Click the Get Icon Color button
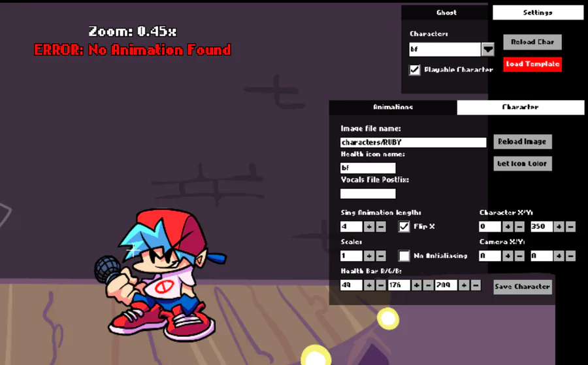The width and height of the screenshot is (588, 365). pyautogui.click(x=523, y=164)
